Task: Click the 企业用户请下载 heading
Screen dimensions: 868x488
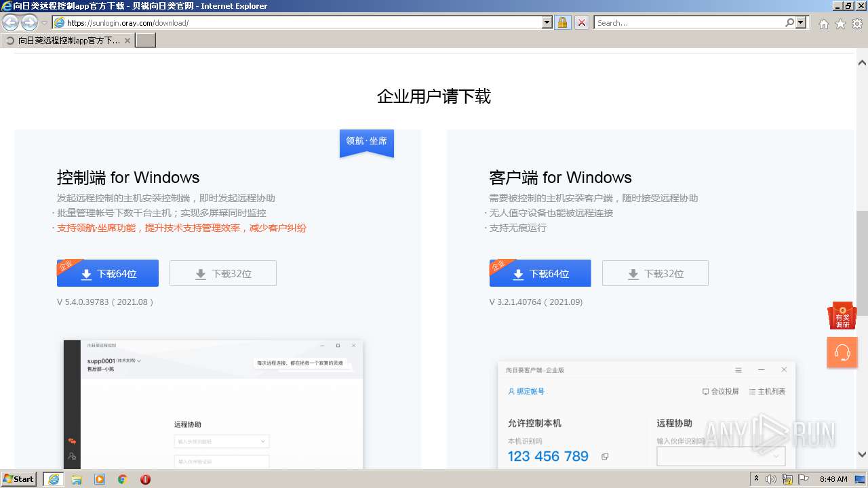Action: coord(434,96)
